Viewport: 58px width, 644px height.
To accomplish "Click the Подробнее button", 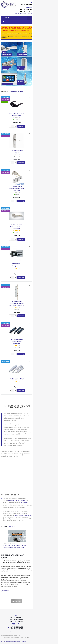I will [5, 590].
